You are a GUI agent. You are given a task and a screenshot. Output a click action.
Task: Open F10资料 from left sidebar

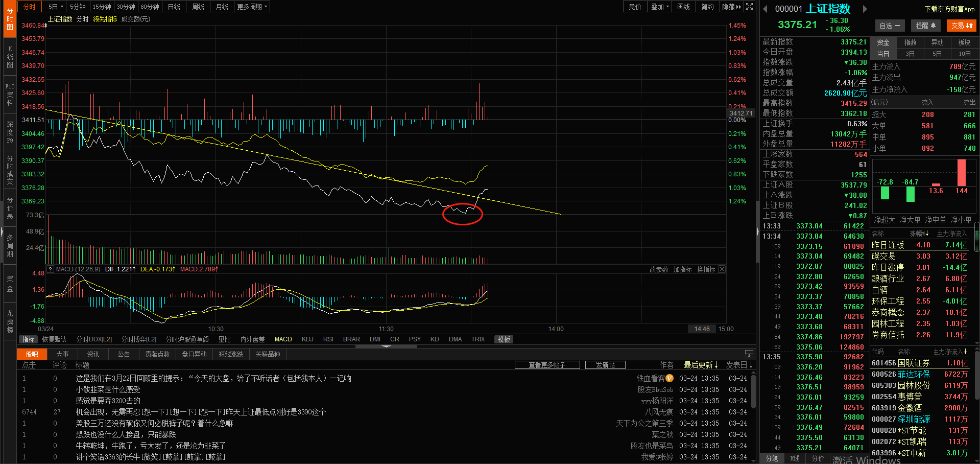[10, 95]
